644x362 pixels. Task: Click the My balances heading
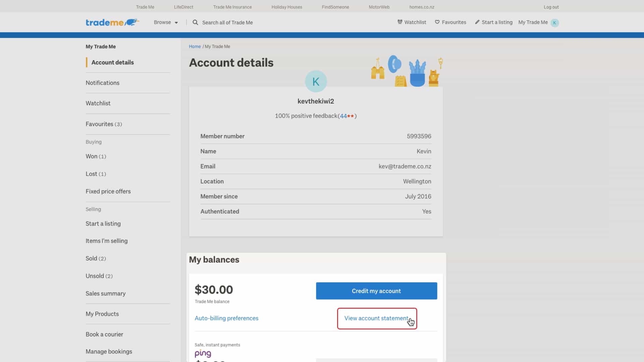tap(214, 260)
